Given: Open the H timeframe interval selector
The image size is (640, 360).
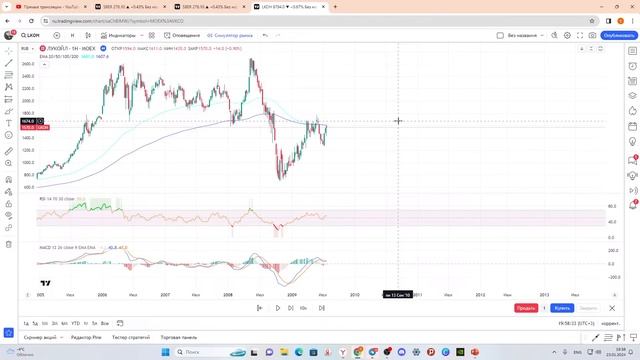Looking at the screenshot, I should pyautogui.click(x=73, y=36).
